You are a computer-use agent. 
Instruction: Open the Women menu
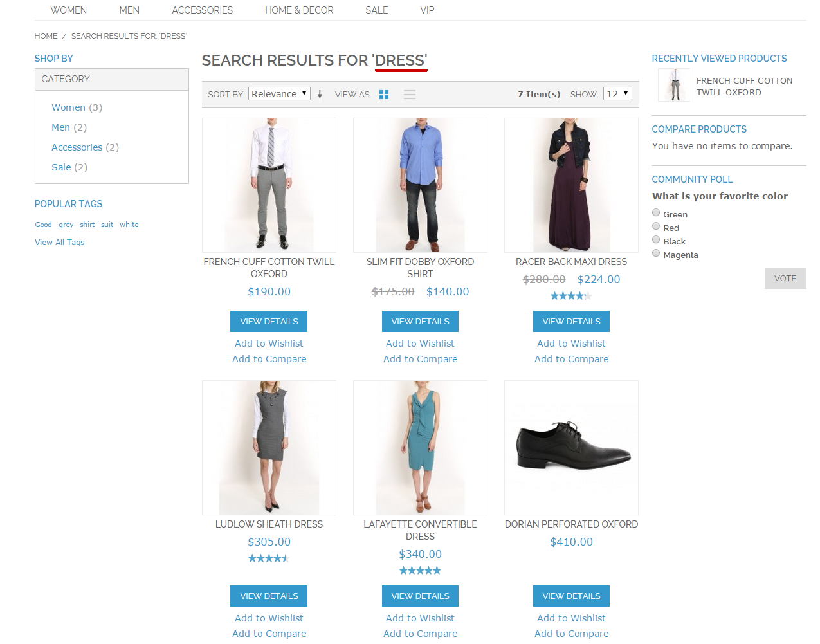[x=69, y=10]
